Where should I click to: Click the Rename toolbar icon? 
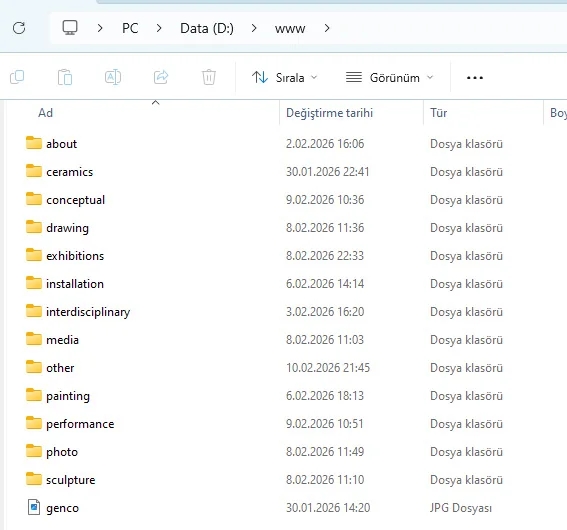(x=113, y=77)
